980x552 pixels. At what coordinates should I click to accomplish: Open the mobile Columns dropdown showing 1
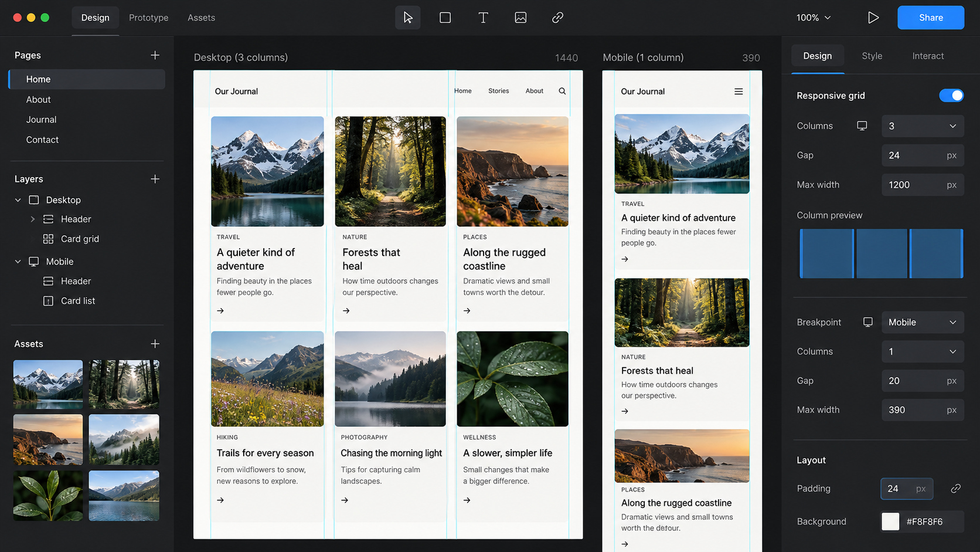pos(923,351)
